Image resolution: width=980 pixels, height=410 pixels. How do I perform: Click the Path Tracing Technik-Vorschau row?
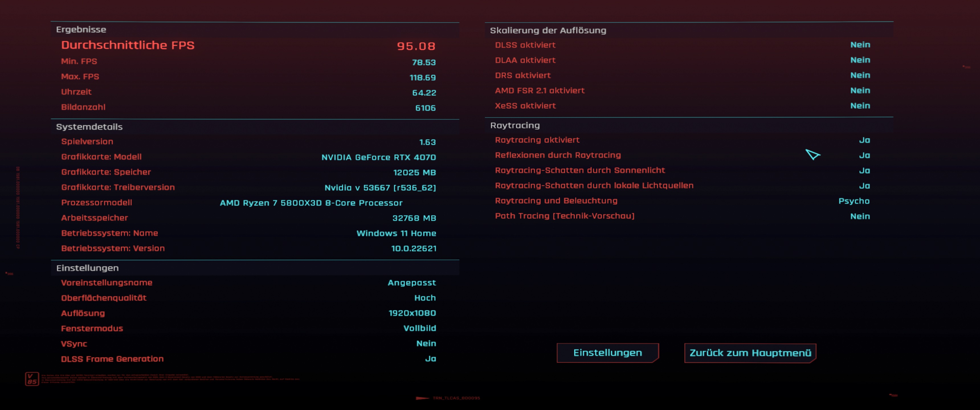point(564,216)
